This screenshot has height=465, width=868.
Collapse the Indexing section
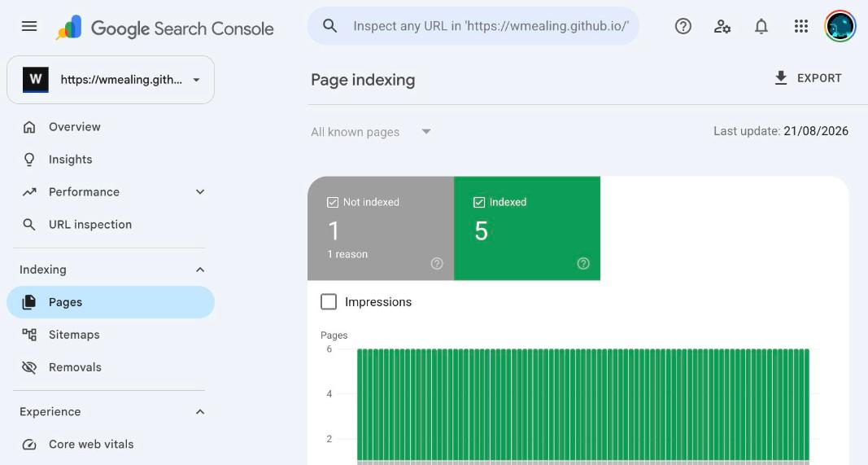point(200,270)
